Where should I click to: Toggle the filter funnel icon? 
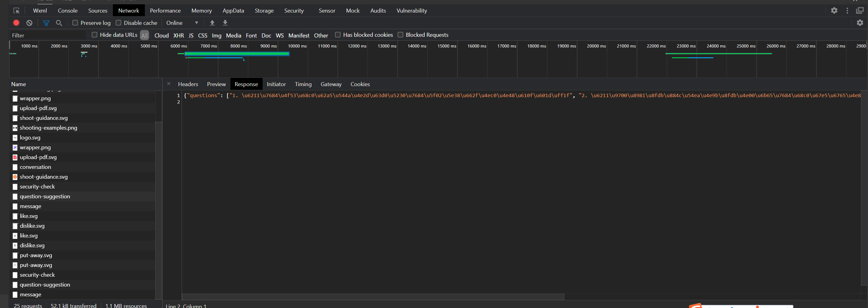pos(46,23)
